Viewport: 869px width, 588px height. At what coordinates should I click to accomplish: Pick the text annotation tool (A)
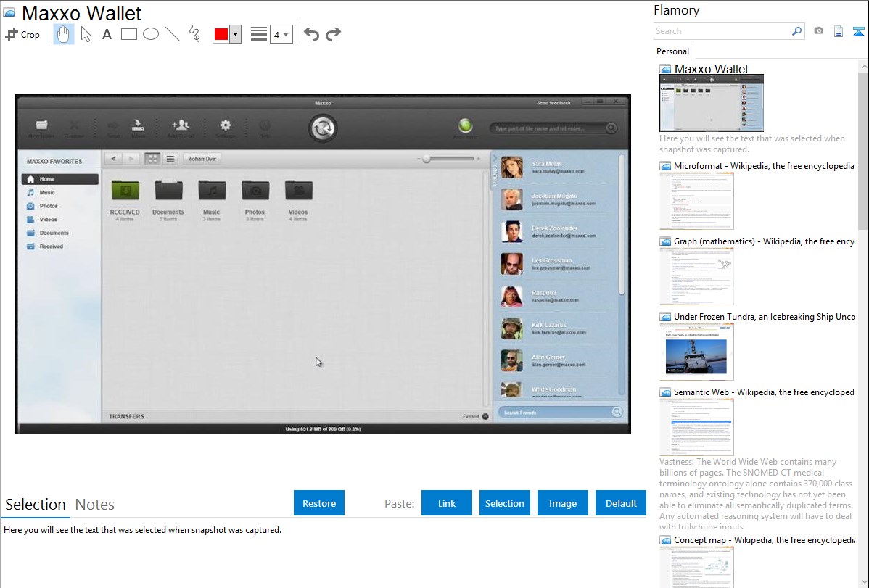click(x=107, y=34)
